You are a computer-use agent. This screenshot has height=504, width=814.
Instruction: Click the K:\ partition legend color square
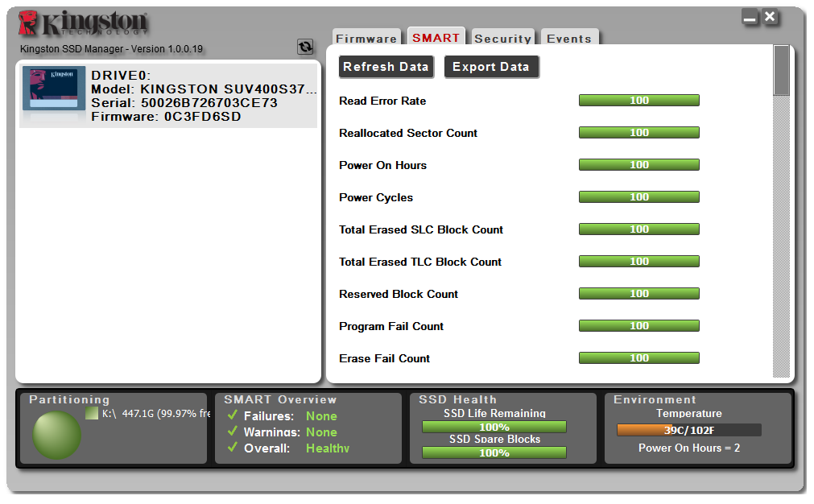point(92,413)
